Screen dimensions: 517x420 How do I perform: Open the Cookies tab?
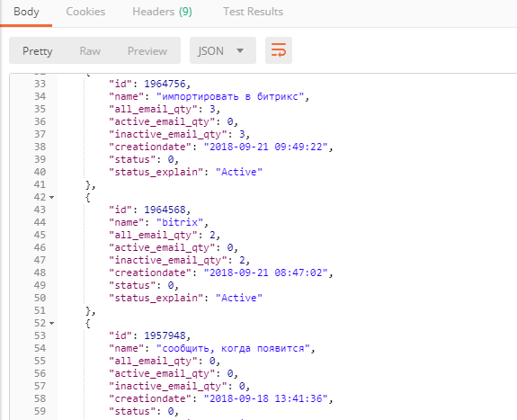(85, 12)
